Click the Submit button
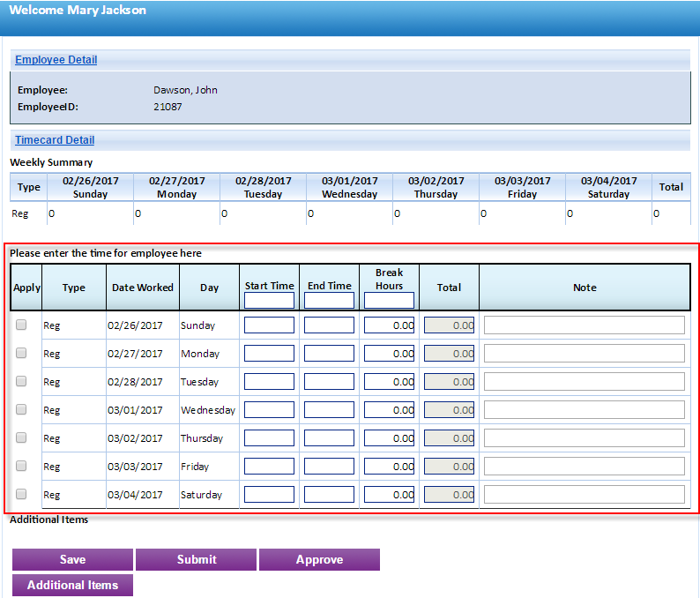Screen dimensions: 700x598 tap(197, 559)
